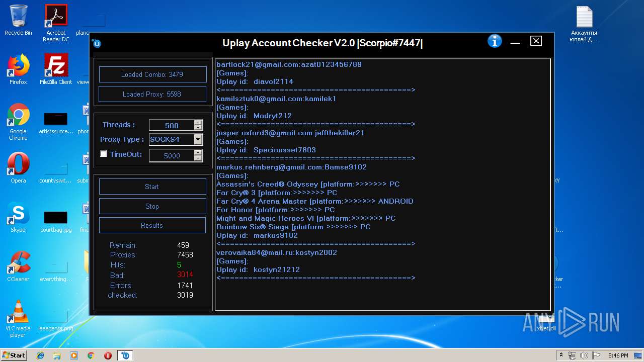This screenshot has width=644, height=362.
Task: Click the Assassin's Creed Odyssey line
Action: (x=308, y=184)
